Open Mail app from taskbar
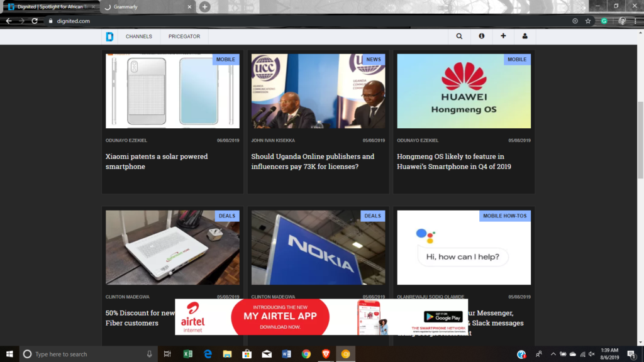The height and width of the screenshot is (362, 644). [267, 354]
